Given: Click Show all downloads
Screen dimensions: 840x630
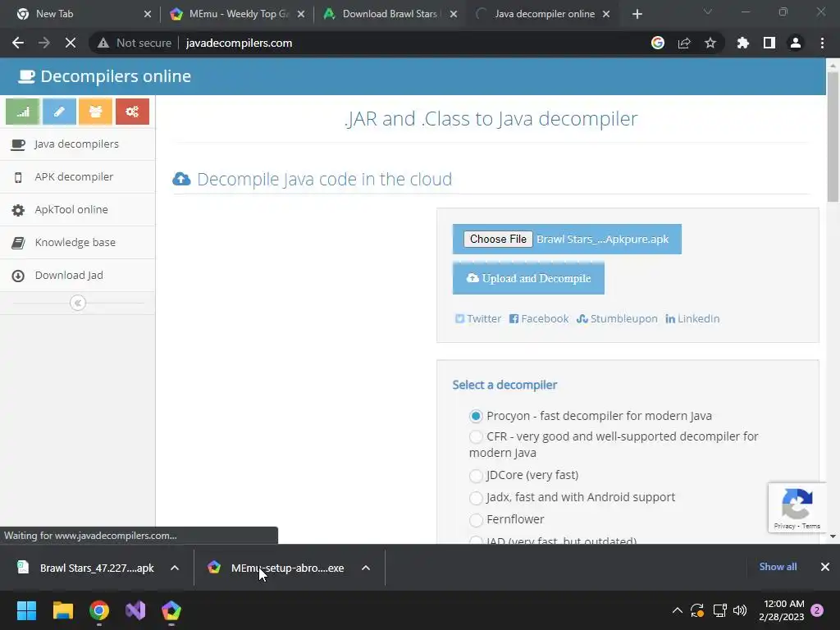Looking at the screenshot, I should pyautogui.click(x=778, y=567).
